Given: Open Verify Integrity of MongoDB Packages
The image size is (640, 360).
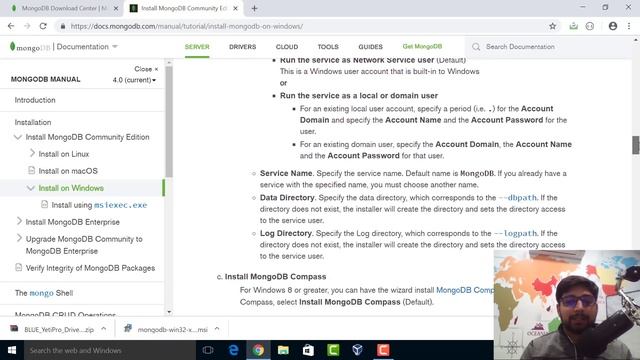Looking at the screenshot, I should coord(90,268).
